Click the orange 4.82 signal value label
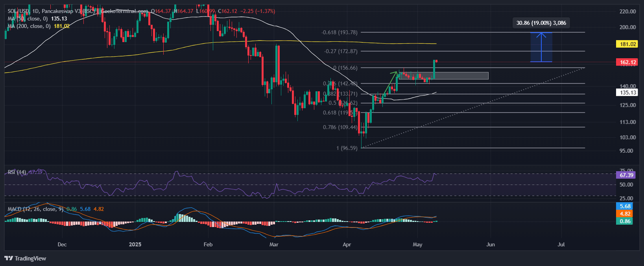644x266 pixels. [x=624, y=214]
